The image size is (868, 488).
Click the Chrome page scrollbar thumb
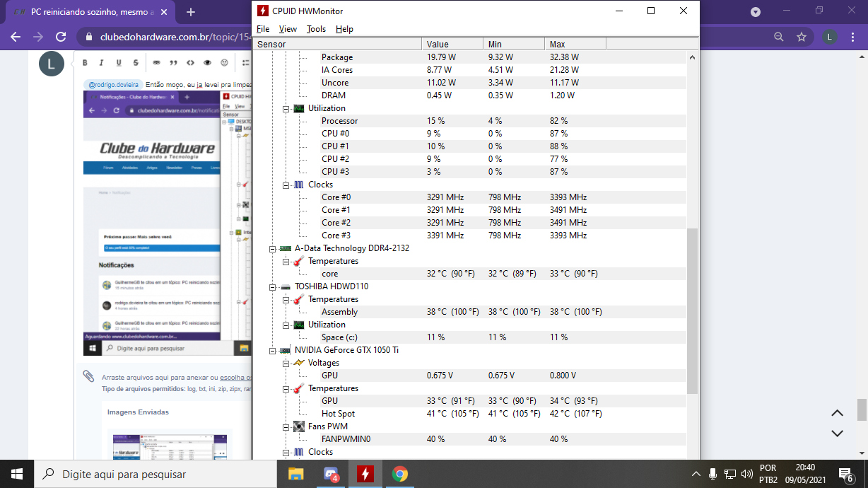click(x=862, y=409)
